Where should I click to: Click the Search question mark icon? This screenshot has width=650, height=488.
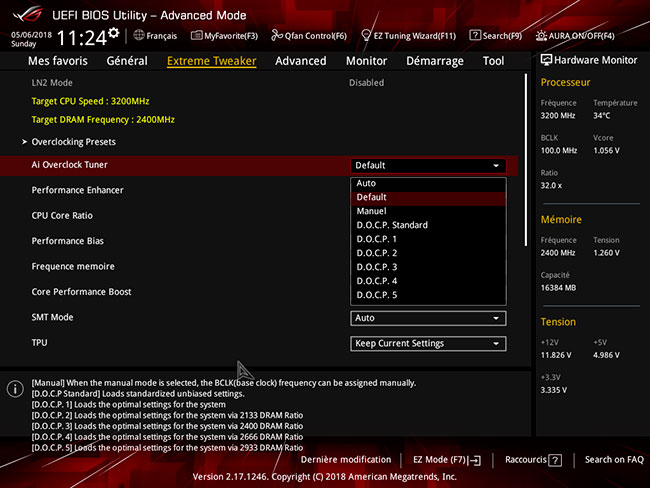[475, 35]
